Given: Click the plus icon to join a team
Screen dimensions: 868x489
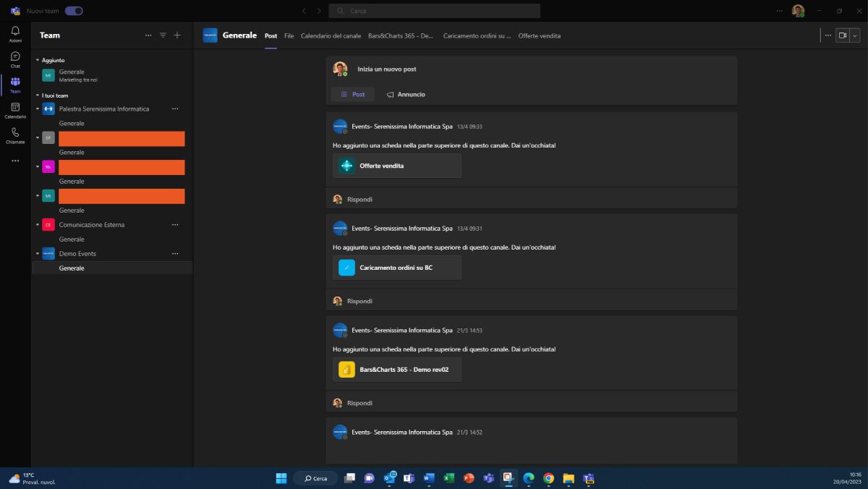Looking at the screenshot, I should 177,35.
